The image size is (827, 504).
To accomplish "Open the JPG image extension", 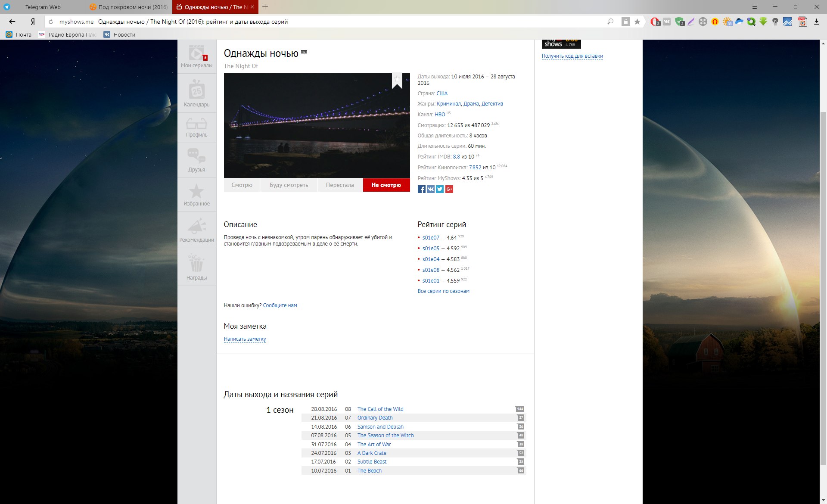I will click(x=802, y=22).
